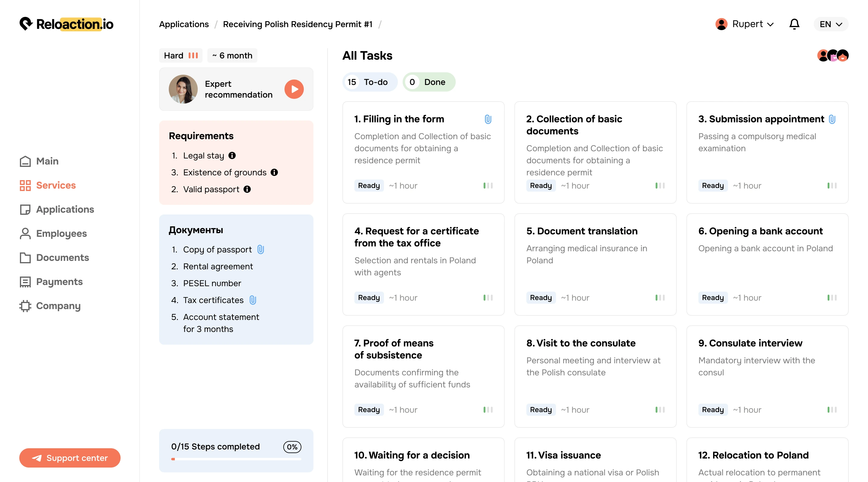The image size is (868, 482).
Task: Click the team avatars group in All Tasks
Action: click(833, 55)
